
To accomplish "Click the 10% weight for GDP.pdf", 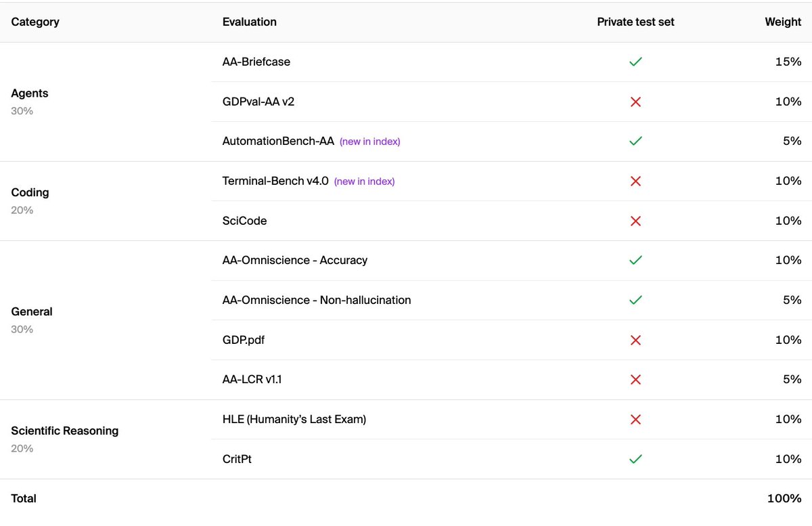I will (x=788, y=340).
